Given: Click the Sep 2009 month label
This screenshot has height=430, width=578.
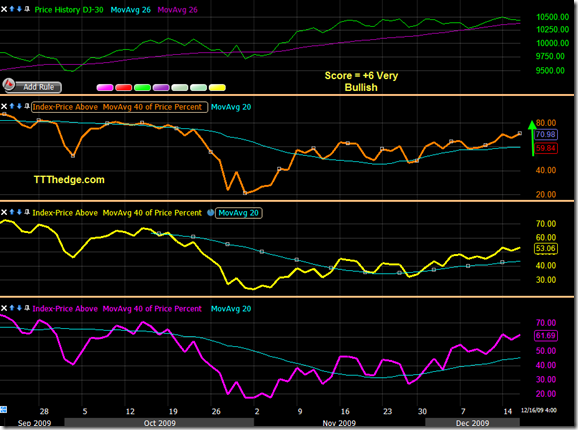Looking at the screenshot, I should (x=34, y=423).
